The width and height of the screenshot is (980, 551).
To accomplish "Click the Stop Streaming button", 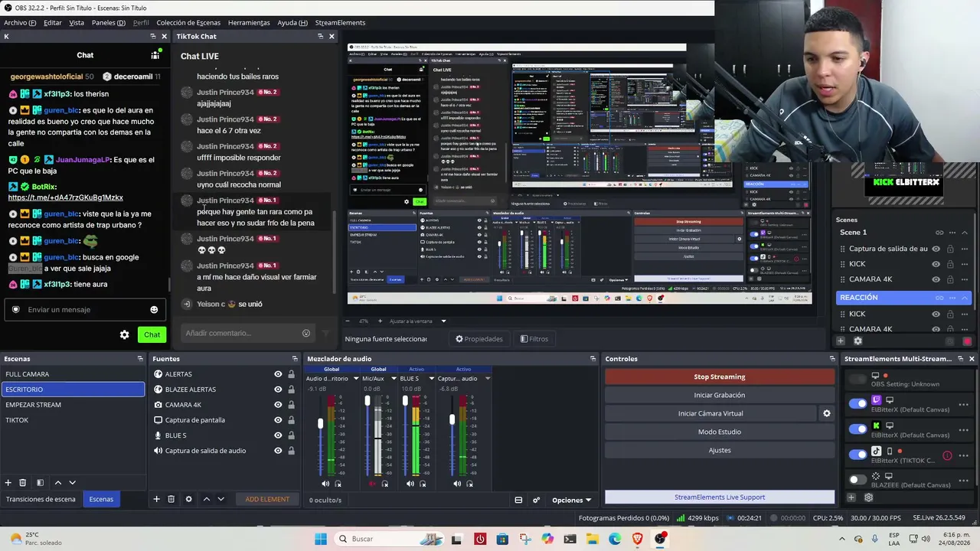I will click(x=720, y=377).
